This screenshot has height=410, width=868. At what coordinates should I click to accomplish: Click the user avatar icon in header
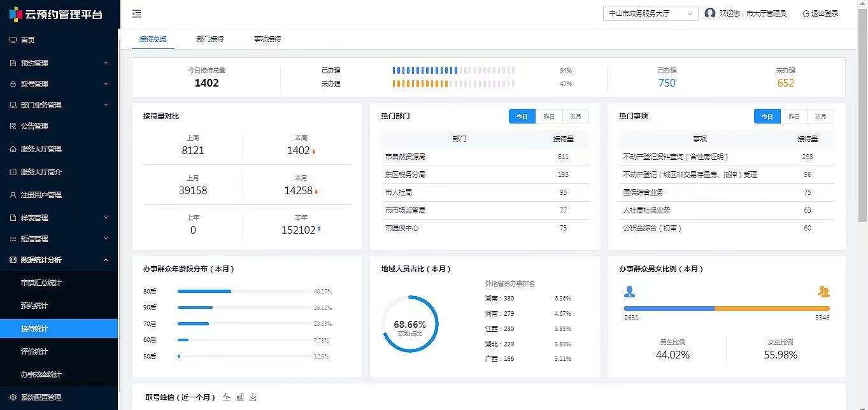coord(710,13)
